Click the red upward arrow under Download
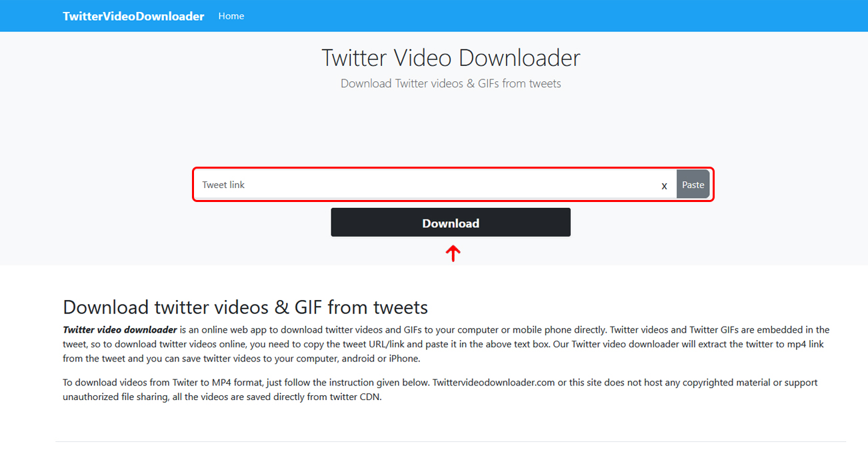868x470 pixels. 453,253
